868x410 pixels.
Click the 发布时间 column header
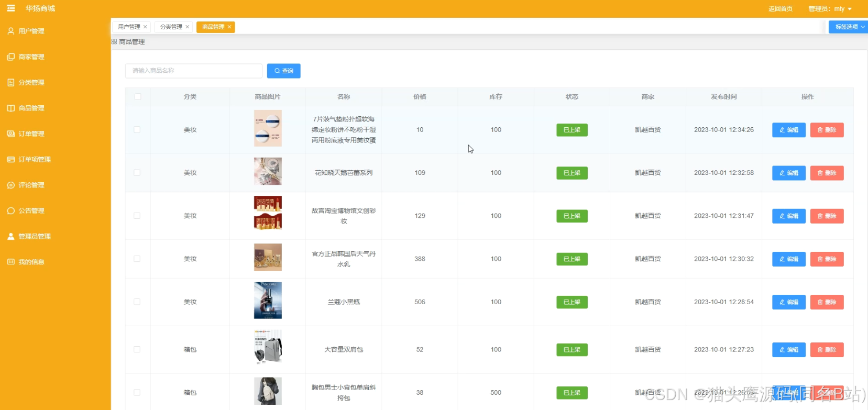pos(723,97)
